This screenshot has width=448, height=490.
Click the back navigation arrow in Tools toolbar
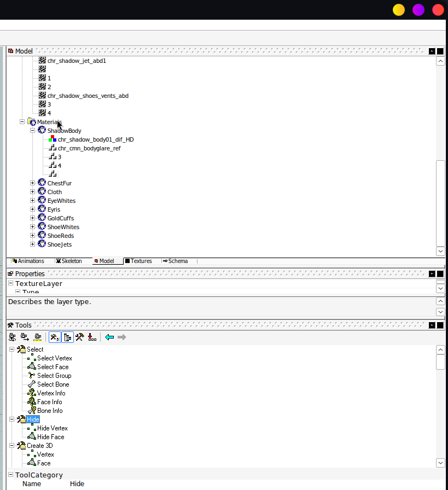[109, 337]
